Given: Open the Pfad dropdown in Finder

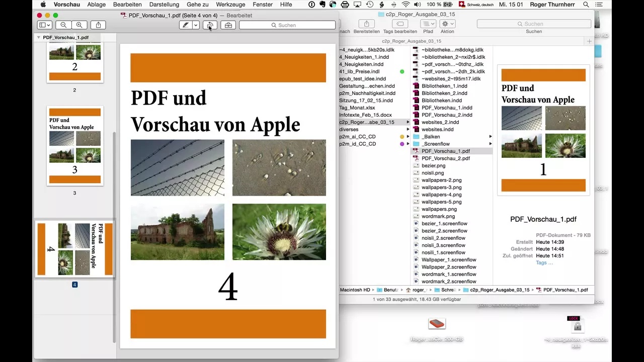Looking at the screenshot, I should (x=428, y=24).
